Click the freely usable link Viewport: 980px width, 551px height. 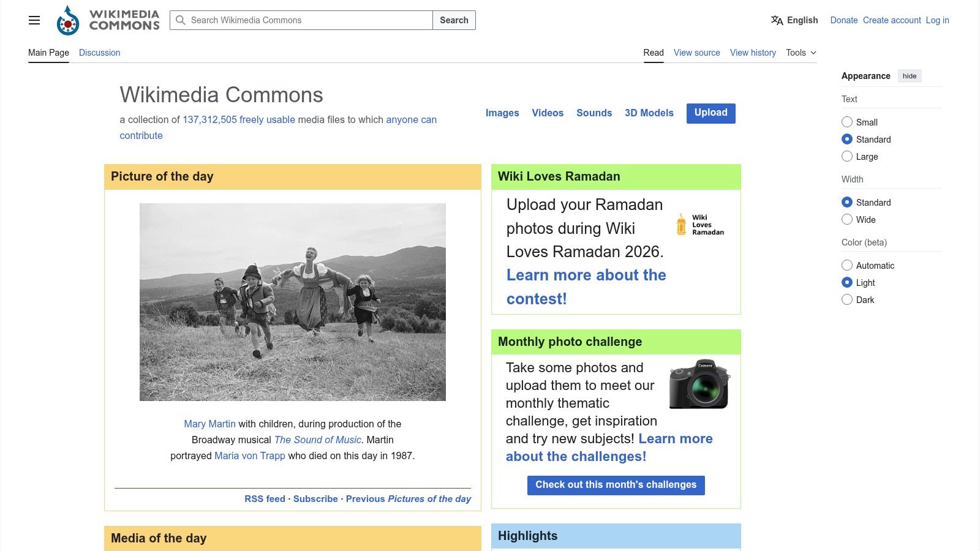pos(267,119)
